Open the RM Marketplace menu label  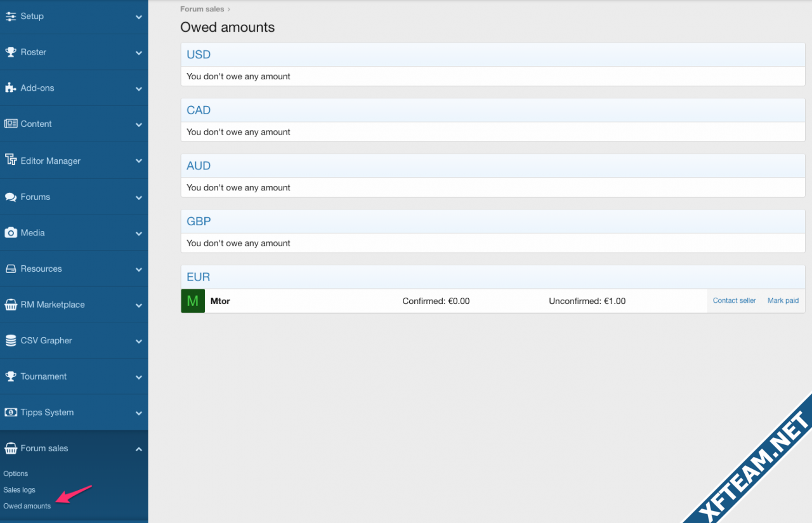[x=53, y=305]
